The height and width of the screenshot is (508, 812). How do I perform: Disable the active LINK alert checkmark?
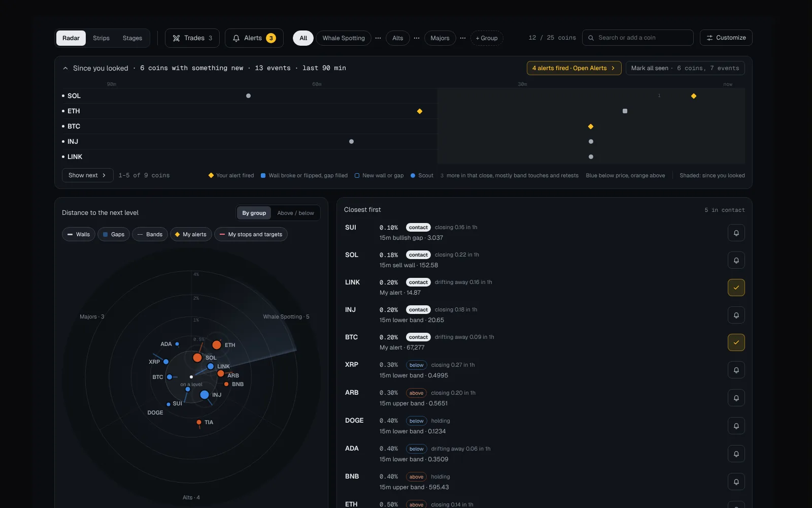[736, 288]
